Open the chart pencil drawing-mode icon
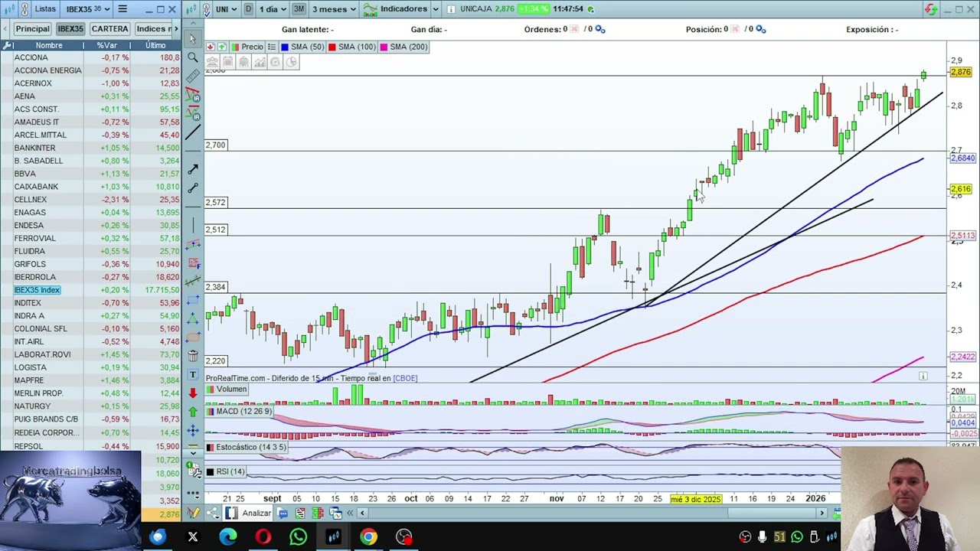This screenshot has height=551, width=980. point(193,513)
